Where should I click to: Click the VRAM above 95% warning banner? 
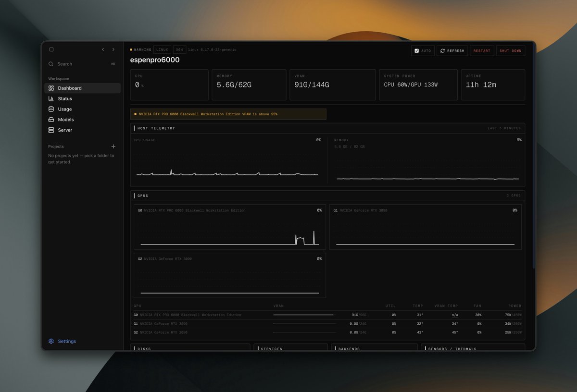[x=228, y=114]
